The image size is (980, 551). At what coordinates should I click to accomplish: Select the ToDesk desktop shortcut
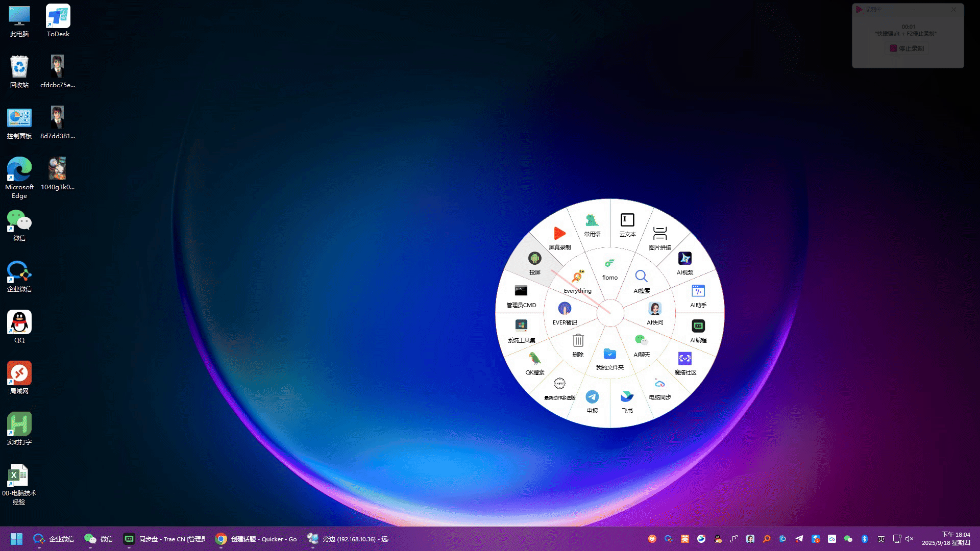(58, 21)
